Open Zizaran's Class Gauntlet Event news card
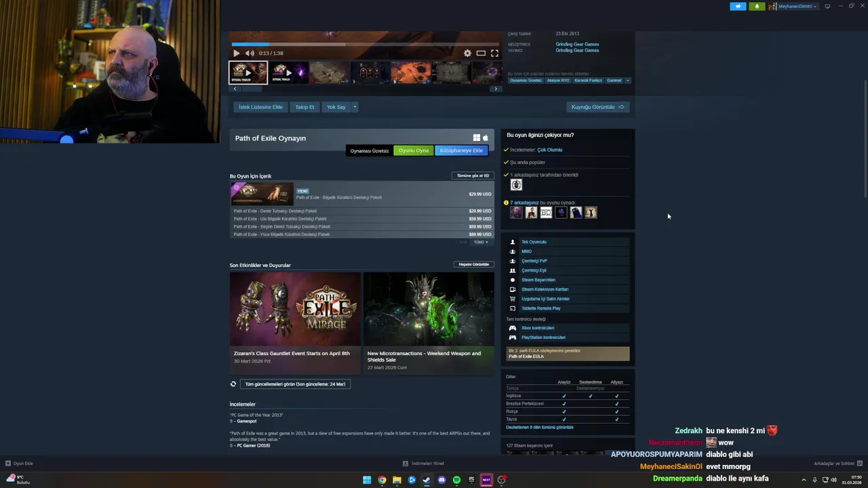The image size is (868, 488). pos(295,323)
